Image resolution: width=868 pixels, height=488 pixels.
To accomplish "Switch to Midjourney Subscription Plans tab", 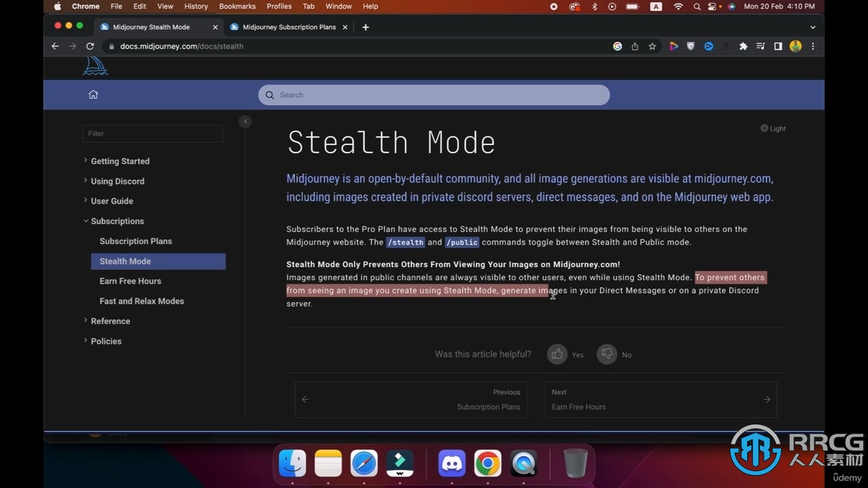I will click(288, 27).
